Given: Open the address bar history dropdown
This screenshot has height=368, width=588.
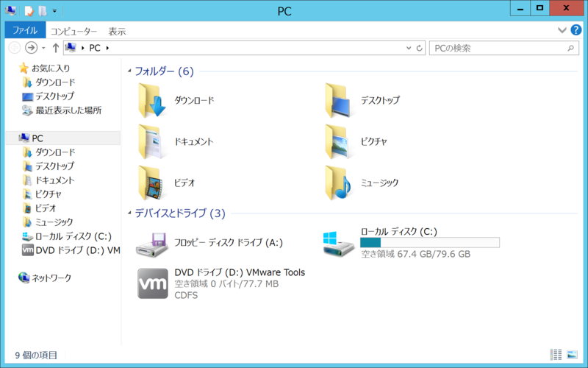Looking at the screenshot, I should pos(409,48).
